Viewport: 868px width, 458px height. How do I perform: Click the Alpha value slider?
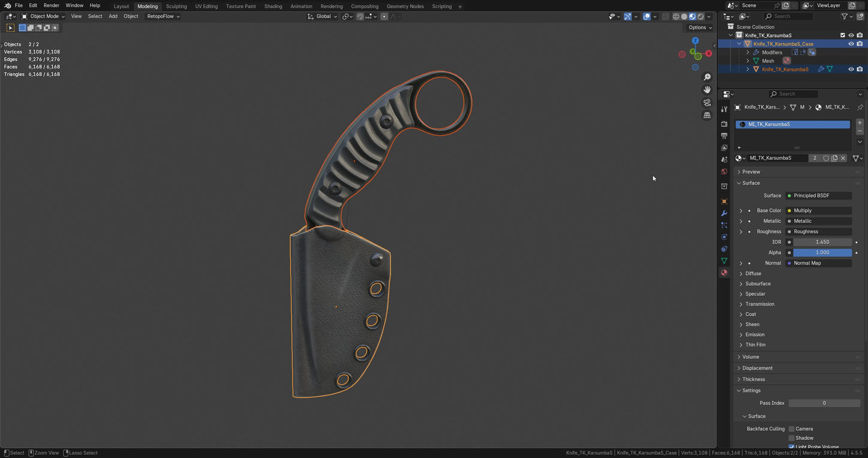[x=822, y=253]
